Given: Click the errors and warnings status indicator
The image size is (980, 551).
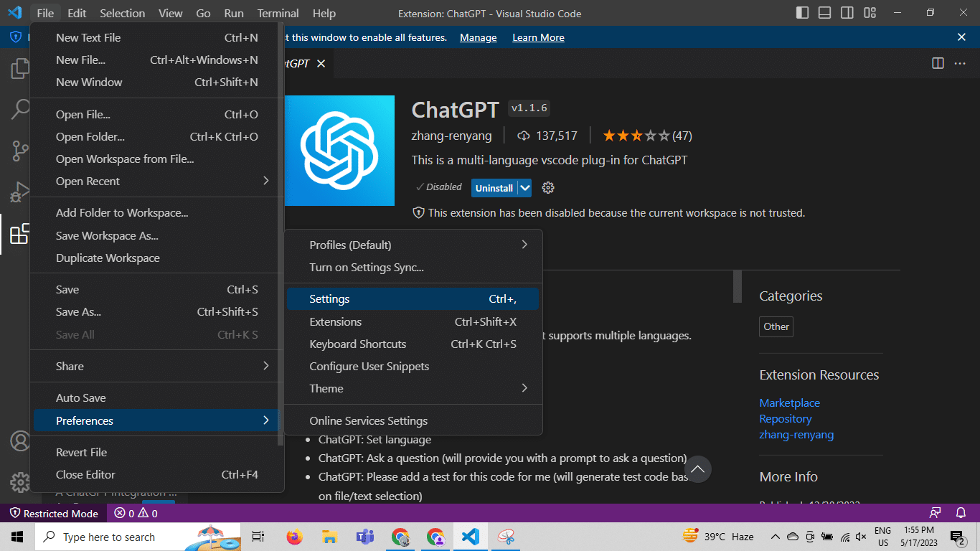Looking at the screenshot, I should [x=136, y=513].
